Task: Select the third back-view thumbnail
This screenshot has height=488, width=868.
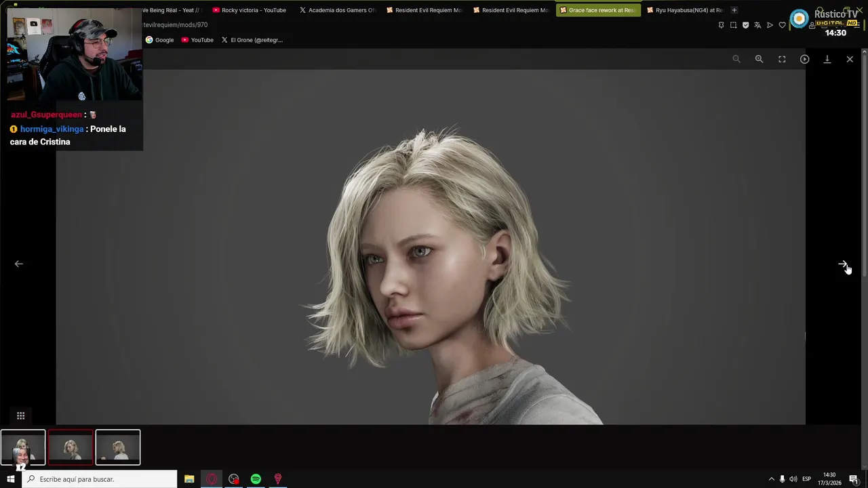Action: point(118,447)
